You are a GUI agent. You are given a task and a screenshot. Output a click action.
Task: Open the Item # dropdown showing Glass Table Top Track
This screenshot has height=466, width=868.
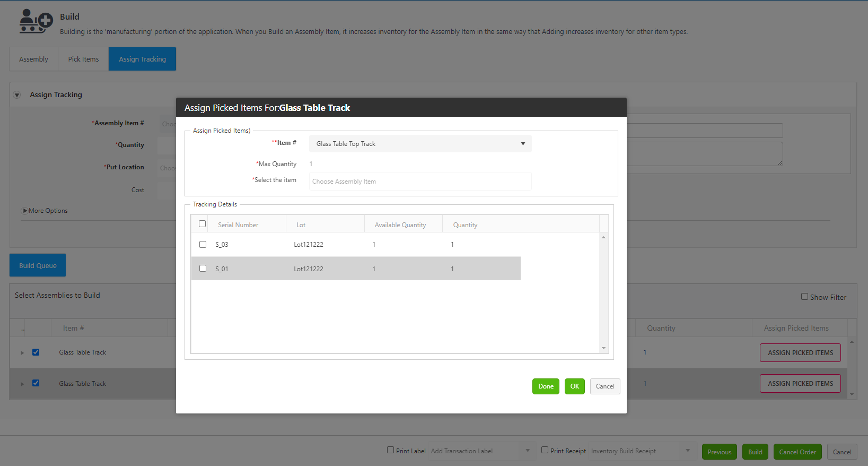[x=420, y=144]
